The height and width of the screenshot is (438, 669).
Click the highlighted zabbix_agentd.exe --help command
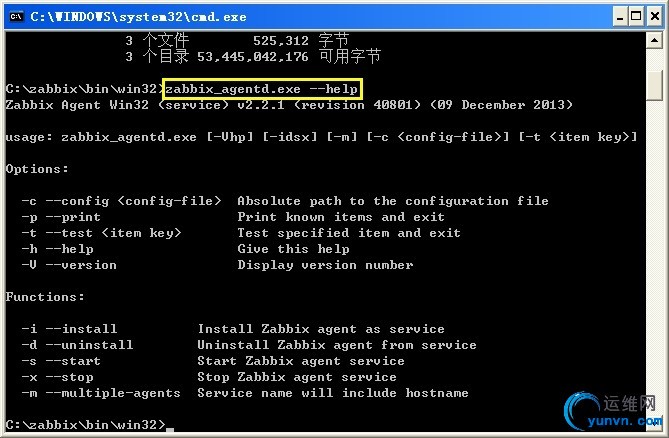click(x=261, y=89)
